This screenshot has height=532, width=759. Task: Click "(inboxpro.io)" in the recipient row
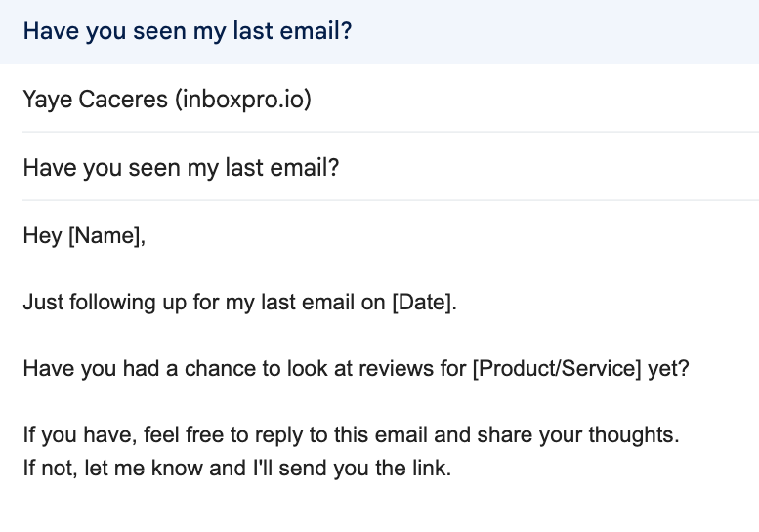pos(243,99)
